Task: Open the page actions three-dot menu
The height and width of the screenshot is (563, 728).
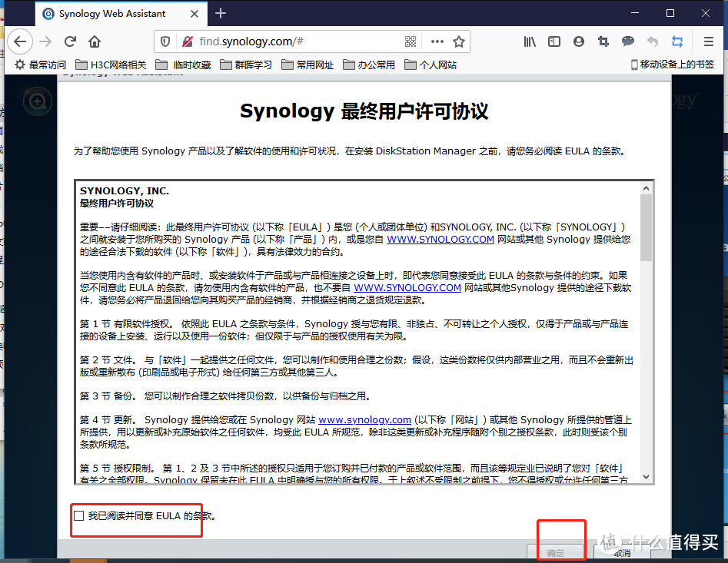Action: 437,41
